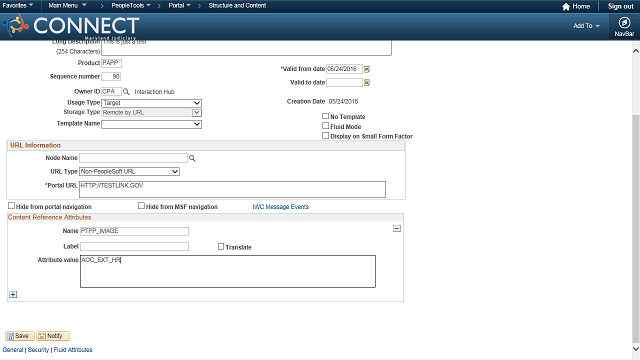
Task: Click the Interaction Hub text
Action: (154, 92)
